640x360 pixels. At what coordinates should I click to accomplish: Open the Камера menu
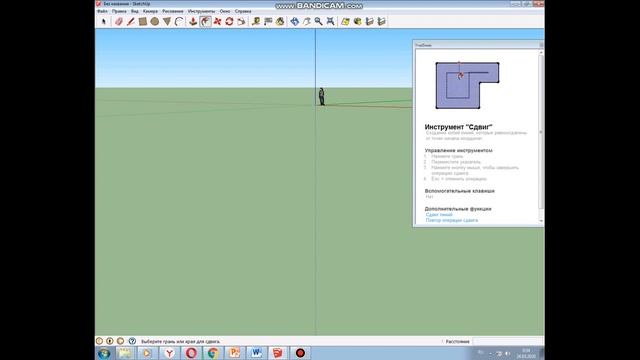tap(150, 11)
